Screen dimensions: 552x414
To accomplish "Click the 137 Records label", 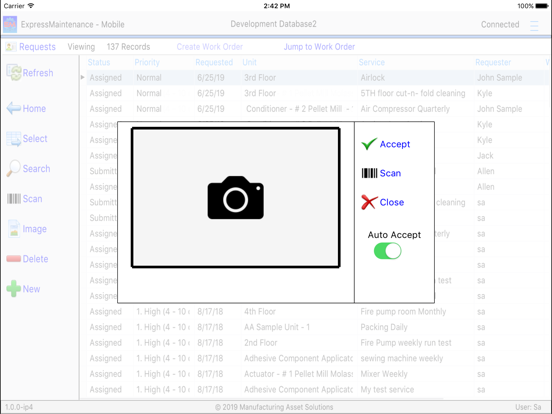I will click(x=128, y=47).
